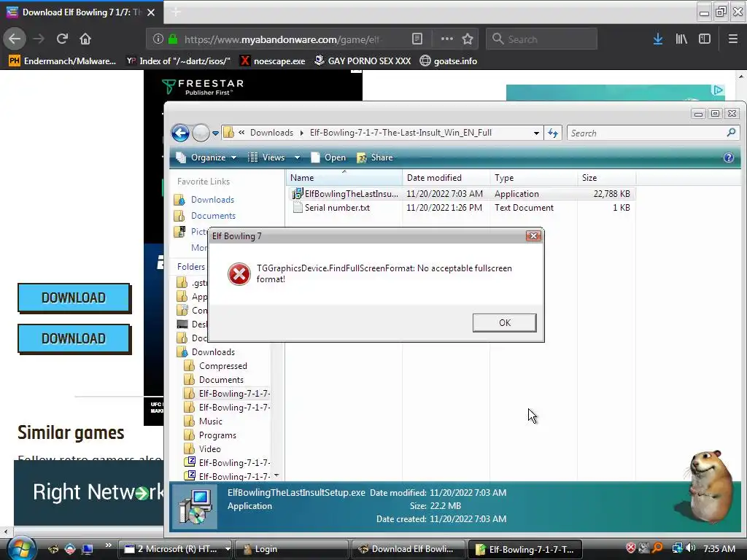Click the AdChoices icon on banner ad
Image resolution: width=747 pixels, height=560 pixels.
point(718,90)
